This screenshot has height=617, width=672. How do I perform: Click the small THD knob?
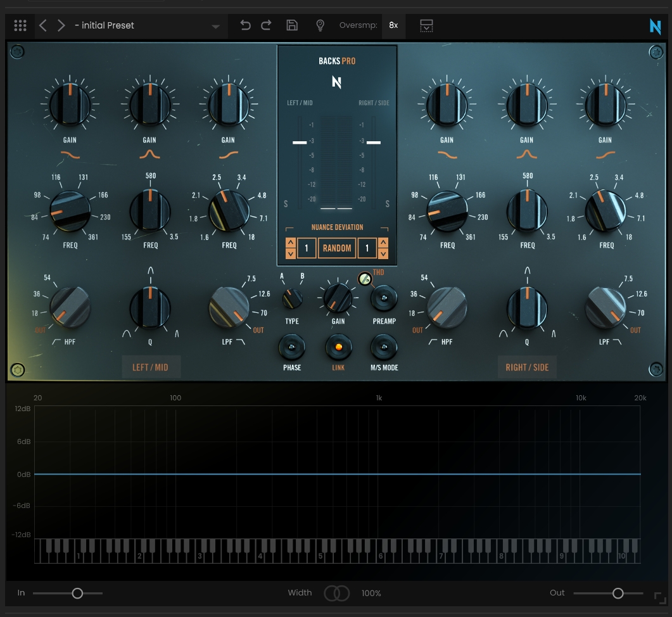365,279
